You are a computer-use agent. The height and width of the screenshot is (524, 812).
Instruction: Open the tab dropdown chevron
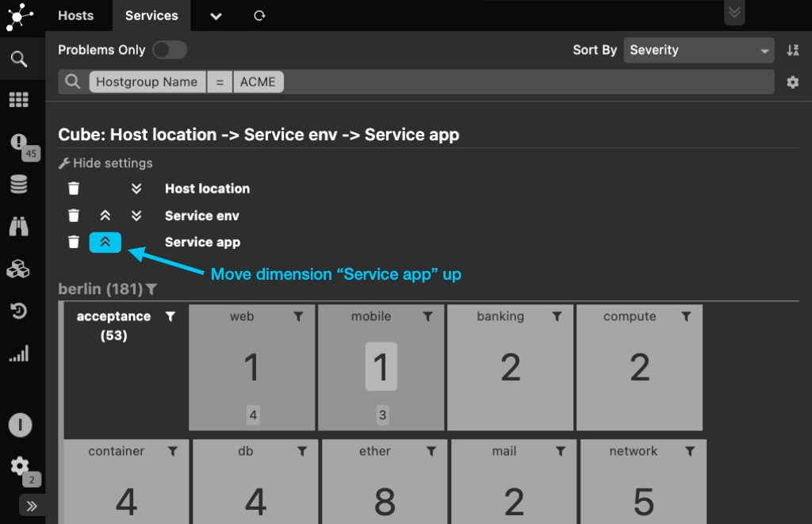click(x=216, y=16)
